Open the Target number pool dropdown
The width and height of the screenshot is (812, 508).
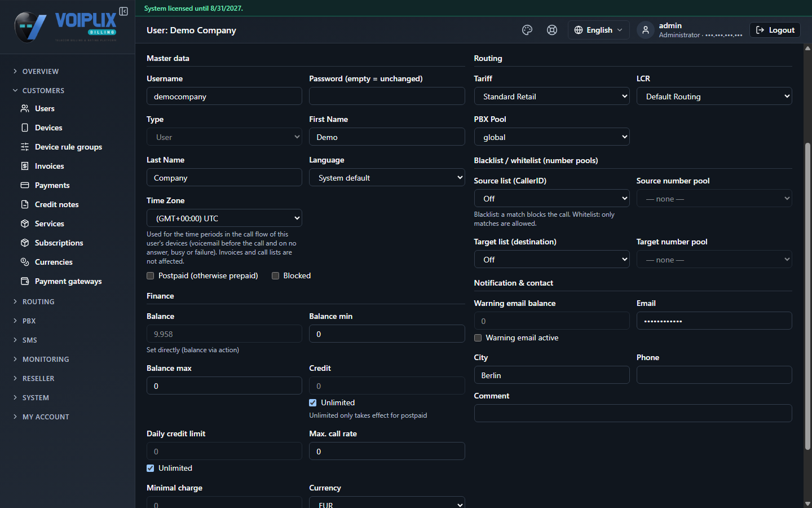point(714,260)
